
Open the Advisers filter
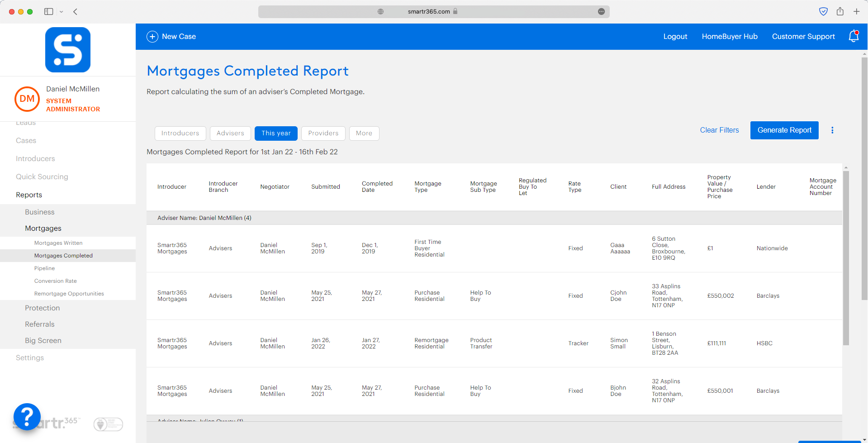pyautogui.click(x=230, y=133)
